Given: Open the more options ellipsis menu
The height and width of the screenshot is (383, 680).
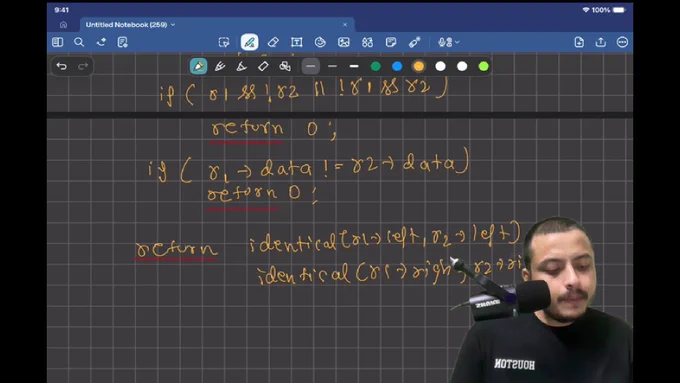Looking at the screenshot, I should 622,42.
